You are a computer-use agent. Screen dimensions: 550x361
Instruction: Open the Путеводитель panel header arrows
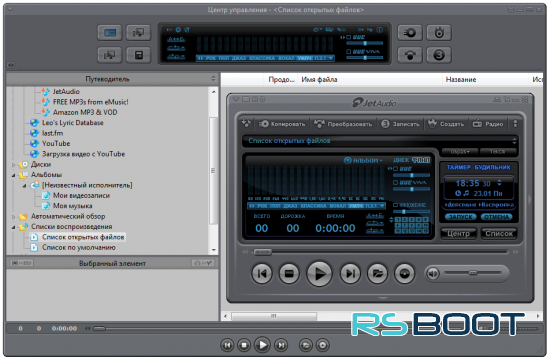coord(213,79)
